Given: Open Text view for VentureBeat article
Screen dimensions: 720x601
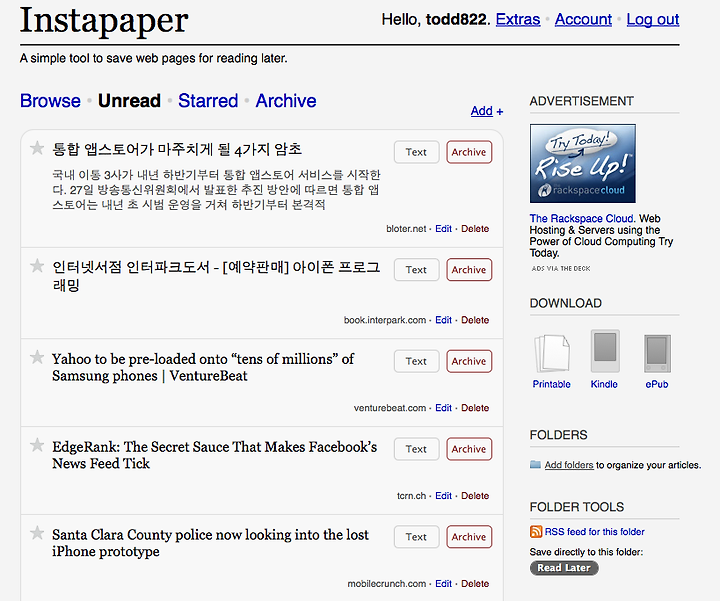Looking at the screenshot, I should tap(416, 361).
